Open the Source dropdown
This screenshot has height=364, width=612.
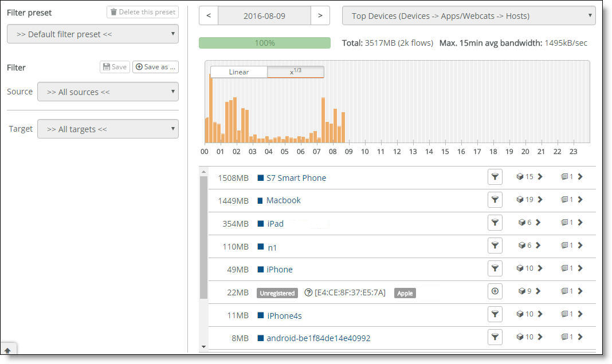click(x=108, y=92)
